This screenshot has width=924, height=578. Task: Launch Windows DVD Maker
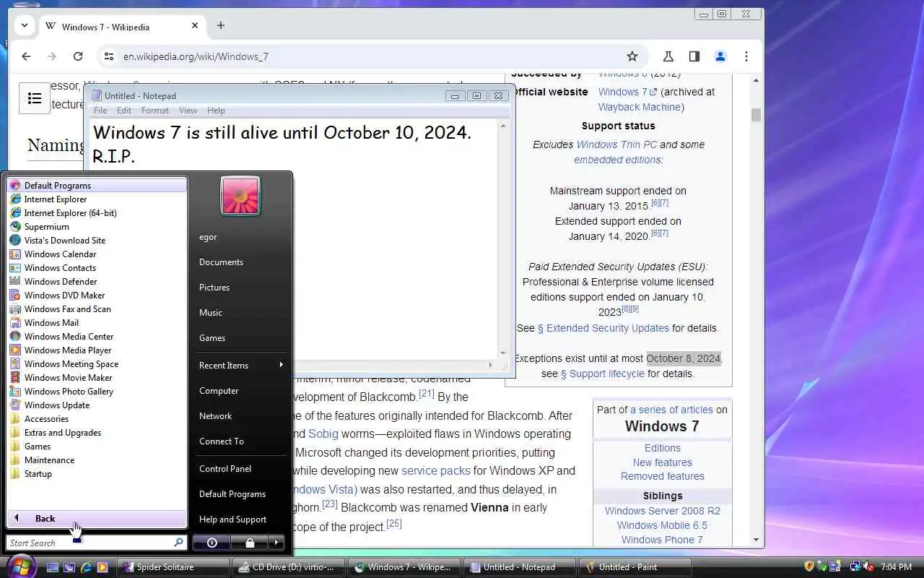click(x=97, y=296)
